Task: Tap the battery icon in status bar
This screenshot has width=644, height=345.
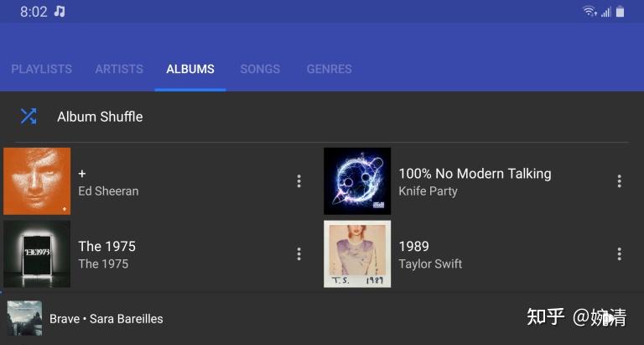Action: 621,12
